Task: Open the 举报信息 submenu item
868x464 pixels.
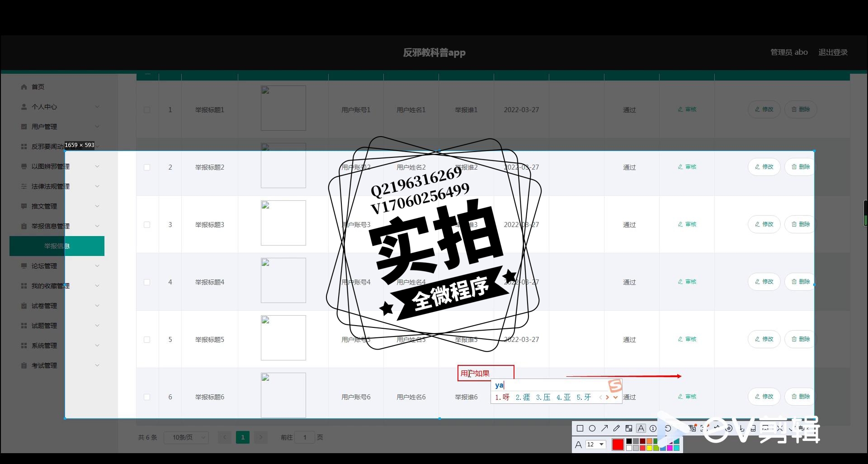Action: tap(57, 246)
